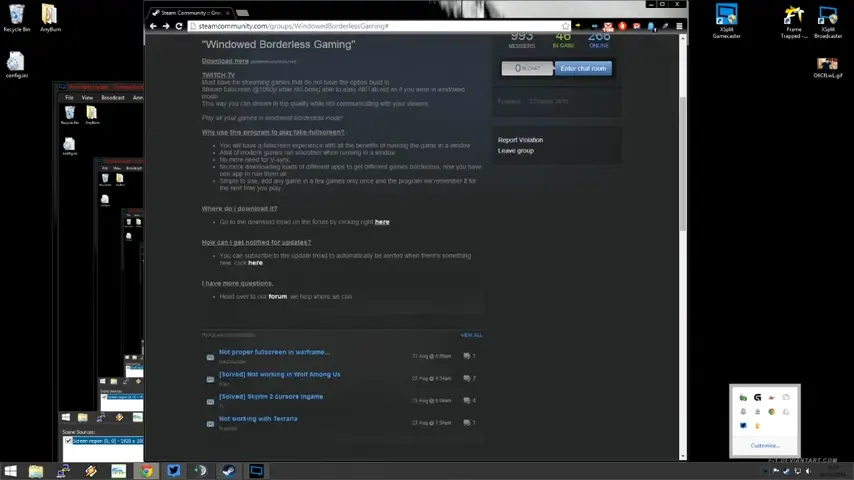
Task: Click 'here' link in update thread line
Action: 255,263
